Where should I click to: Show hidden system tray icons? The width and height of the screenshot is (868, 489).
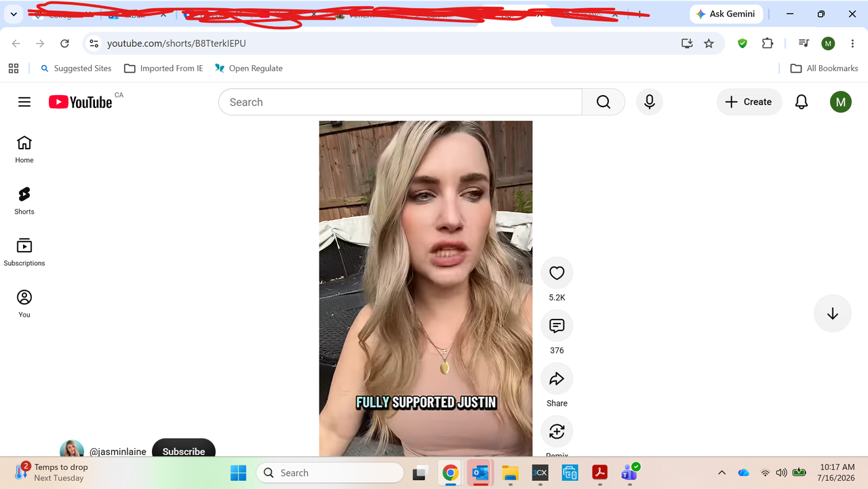[722, 473]
